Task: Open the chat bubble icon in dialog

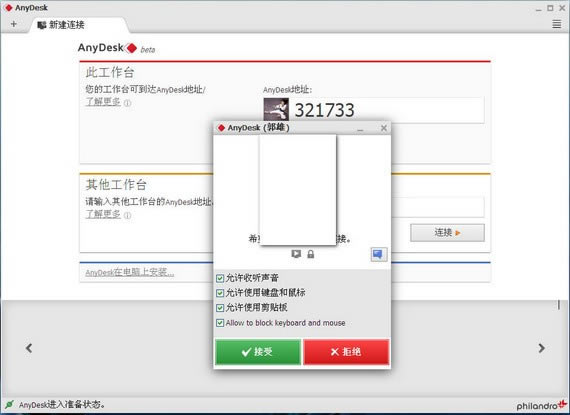Action: (378, 254)
